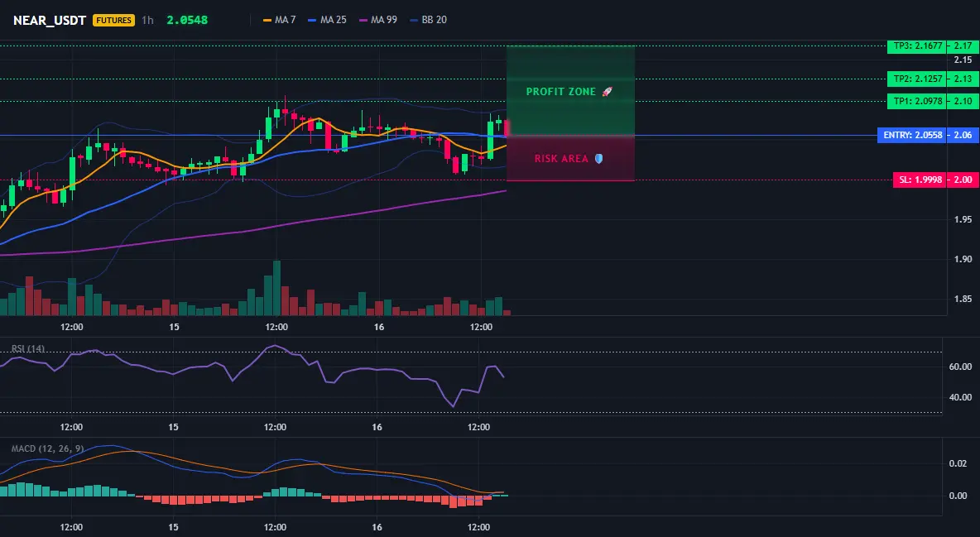Click the rocket icon in profit zone
The height and width of the screenshot is (537, 980).
click(607, 92)
